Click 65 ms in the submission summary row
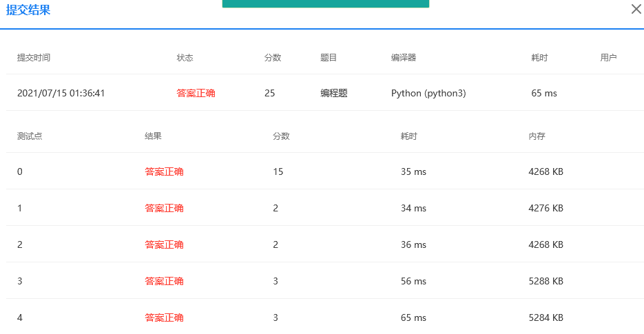Screen dimensions: 644x334 544,93
